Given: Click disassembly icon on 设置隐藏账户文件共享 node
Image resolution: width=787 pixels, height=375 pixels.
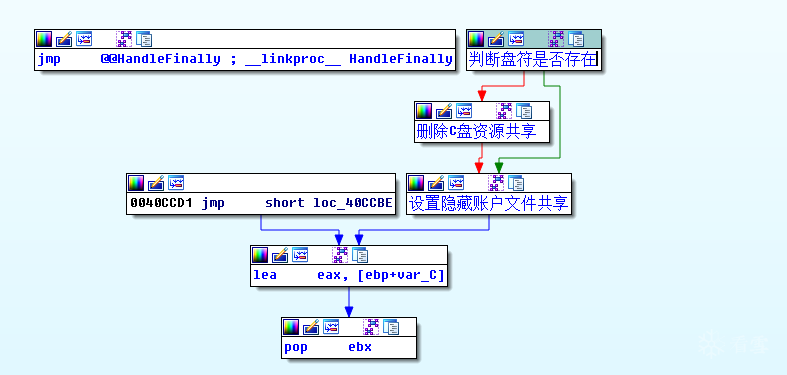Looking at the screenshot, I should tap(456, 183).
